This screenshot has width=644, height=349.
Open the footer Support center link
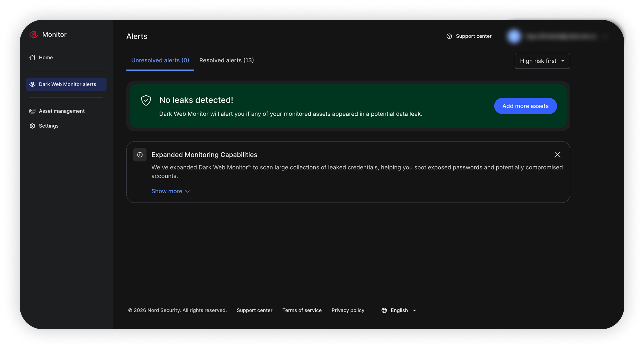click(x=255, y=310)
